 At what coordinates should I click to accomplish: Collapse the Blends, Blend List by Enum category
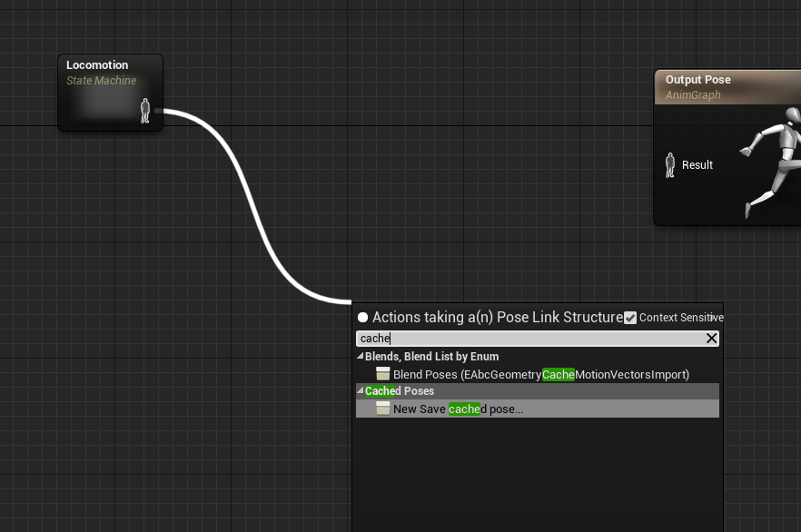(x=361, y=356)
